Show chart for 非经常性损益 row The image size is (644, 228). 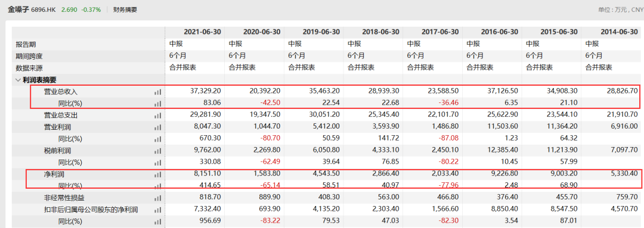point(157,198)
